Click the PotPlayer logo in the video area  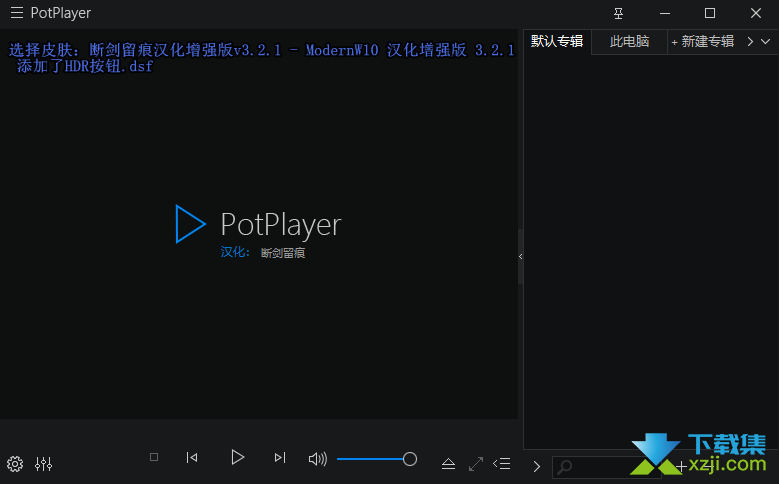[x=258, y=224]
